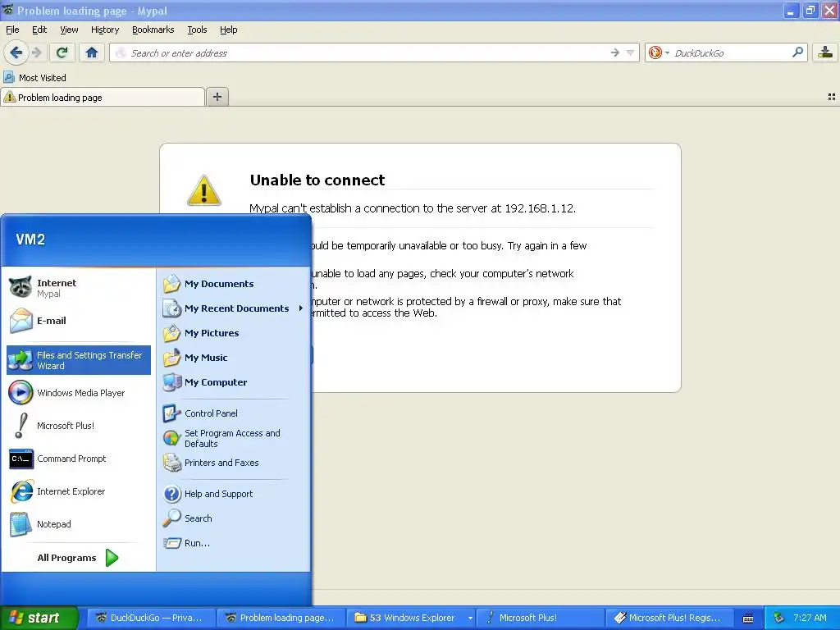Expand All Programs
Screen dimensions: 840x630
tap(79, 558)
